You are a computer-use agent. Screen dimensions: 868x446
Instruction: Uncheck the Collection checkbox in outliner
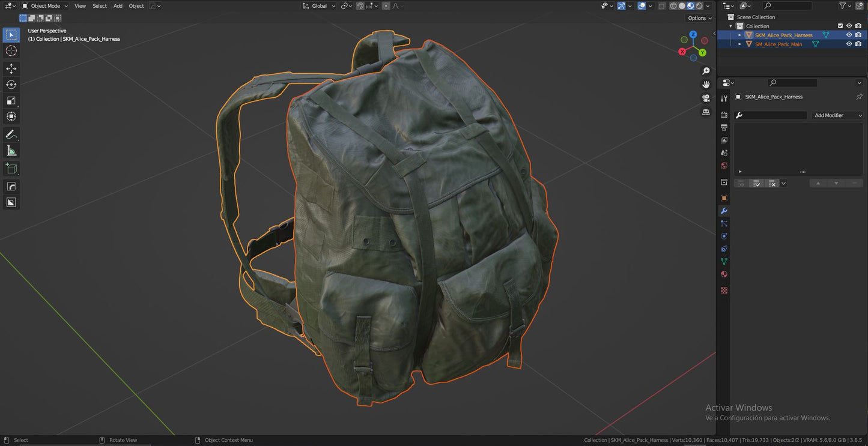(x=840, y=26)
